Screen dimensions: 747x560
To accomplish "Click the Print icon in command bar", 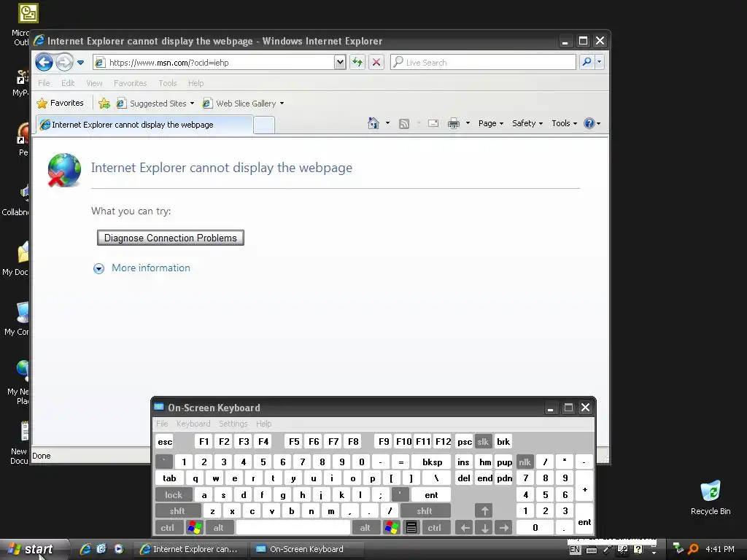I will [454, 123].
